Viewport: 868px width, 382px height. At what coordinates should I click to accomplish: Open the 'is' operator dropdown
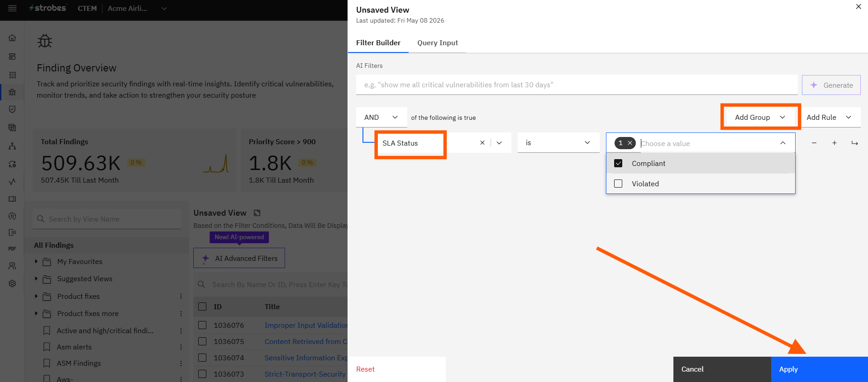pos(558,143)
